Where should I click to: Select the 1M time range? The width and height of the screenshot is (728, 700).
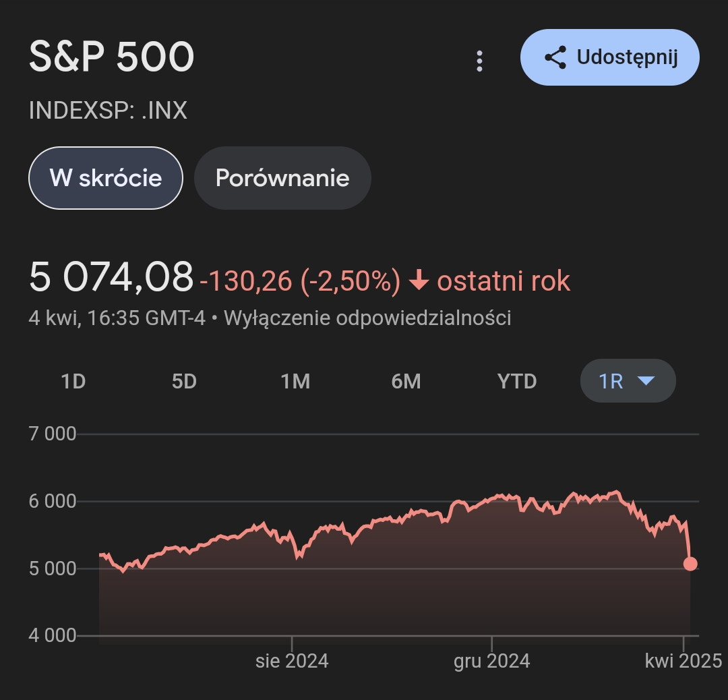[x=295, y=382]
